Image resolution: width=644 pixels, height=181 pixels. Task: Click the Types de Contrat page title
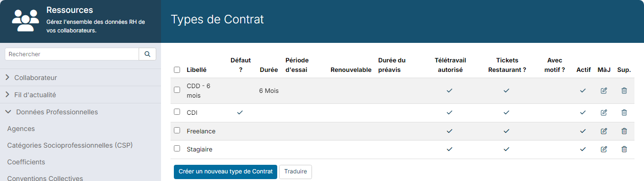click(217, 20)
